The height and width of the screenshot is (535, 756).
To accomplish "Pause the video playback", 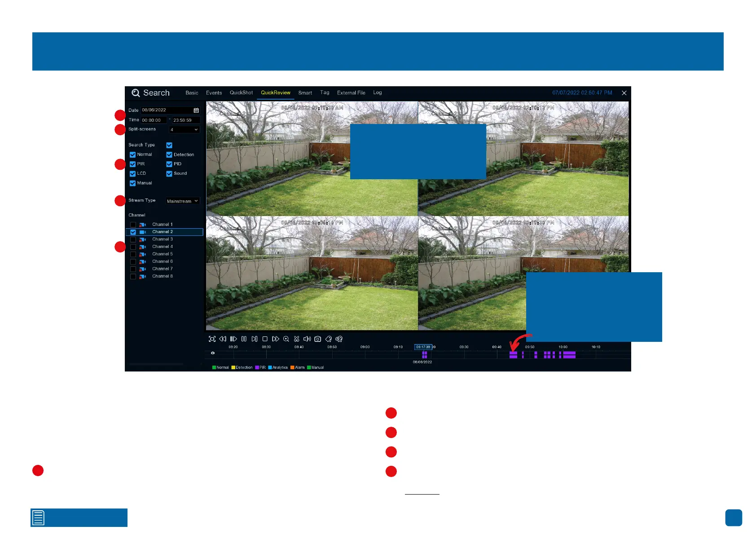I will (244, 339).
